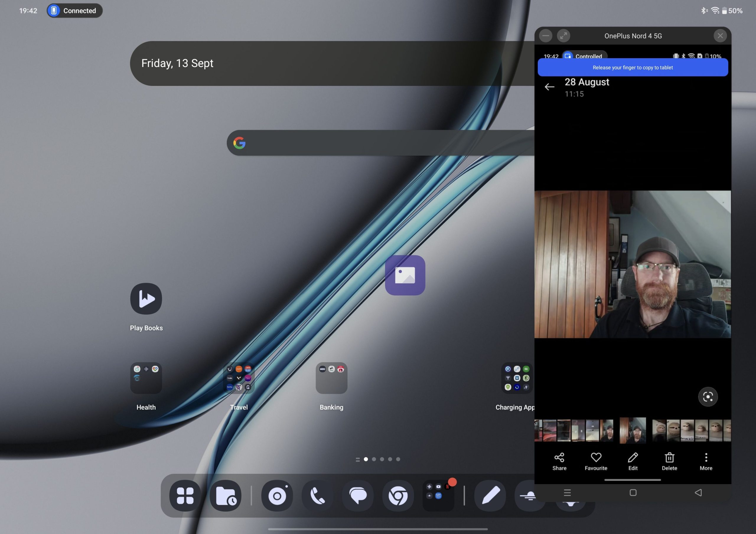Switch to the second home page dot

click(374, 459)
